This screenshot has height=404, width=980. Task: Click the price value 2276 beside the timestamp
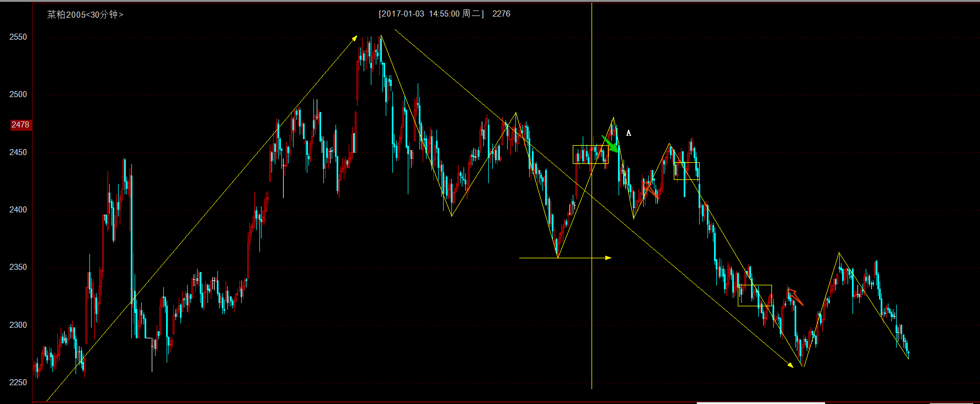501,14
